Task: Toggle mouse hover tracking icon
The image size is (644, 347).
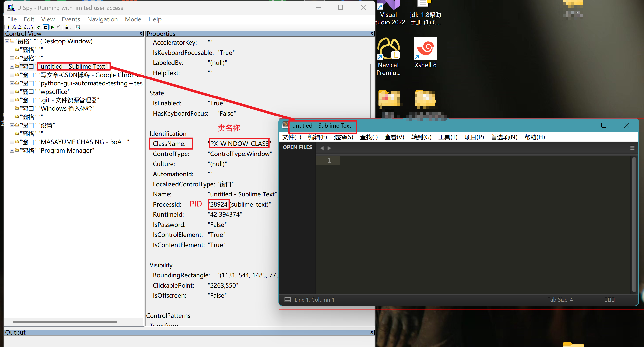Action: pyautogui.click(x=72, y=27)
